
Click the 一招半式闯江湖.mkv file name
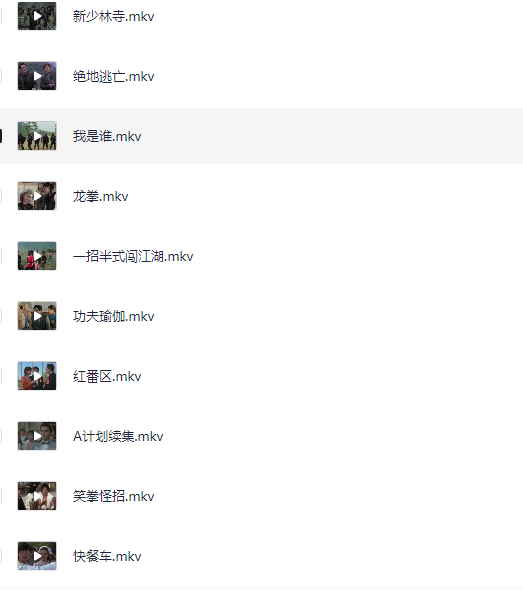coord(133,256)
